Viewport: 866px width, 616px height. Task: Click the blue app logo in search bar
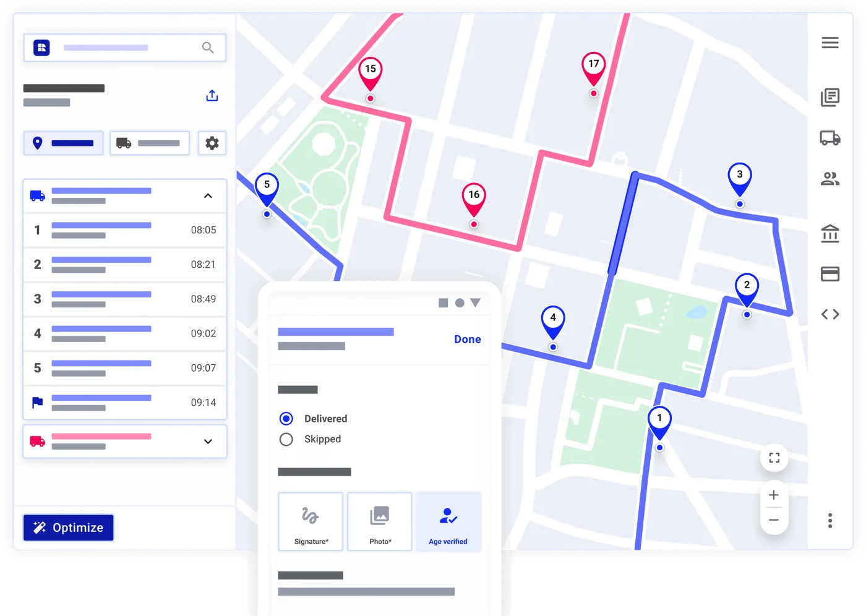[41, 48]
